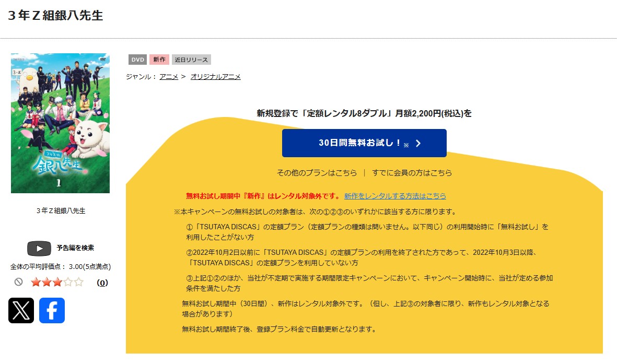Click the video play icon for trailer search

[39, 248]
